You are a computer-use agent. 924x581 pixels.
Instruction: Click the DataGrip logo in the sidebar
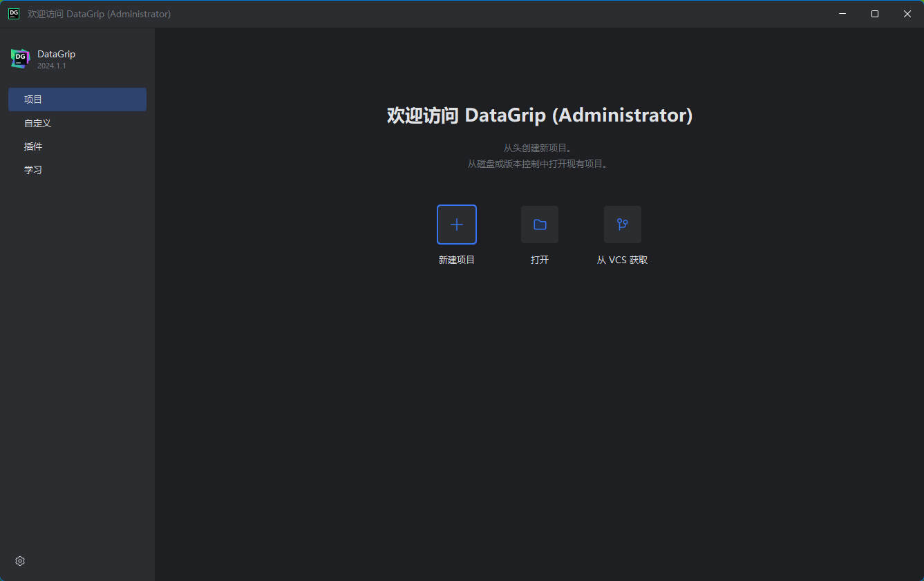click(19, 58)
